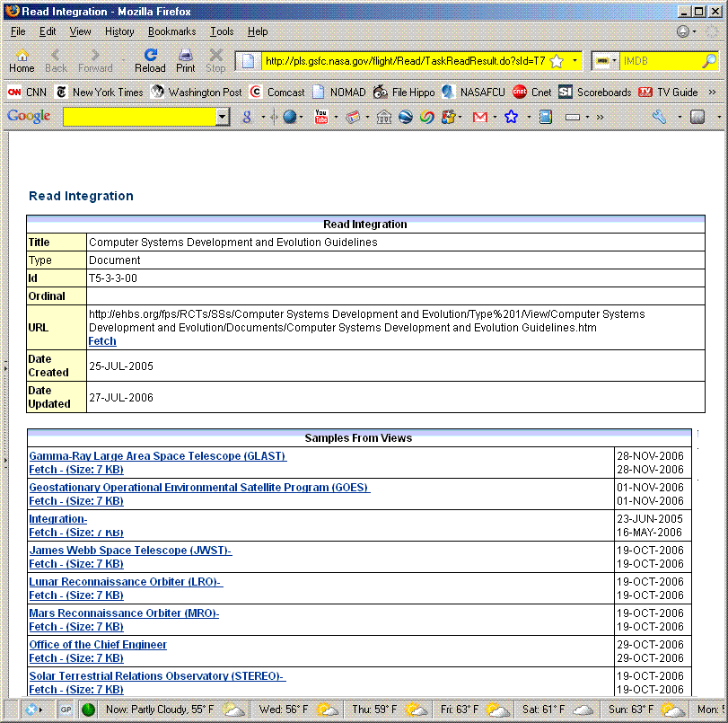
Task: Open the Tools menu
Action: click(x=222, y=31)
